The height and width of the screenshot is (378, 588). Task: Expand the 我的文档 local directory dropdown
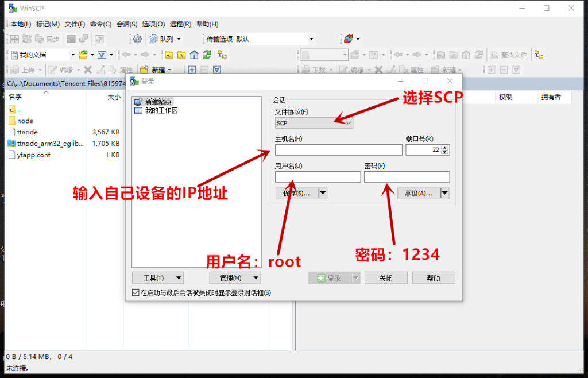pos(72,55)
